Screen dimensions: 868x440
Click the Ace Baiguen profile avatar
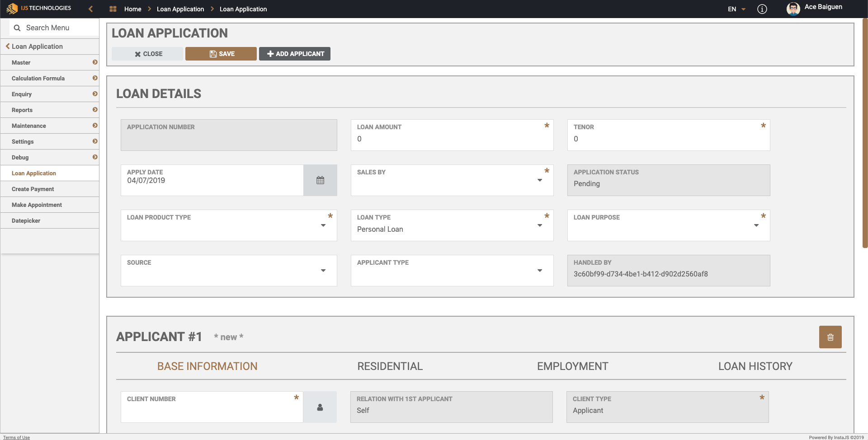pyautogui.click(x=793, y=9)
